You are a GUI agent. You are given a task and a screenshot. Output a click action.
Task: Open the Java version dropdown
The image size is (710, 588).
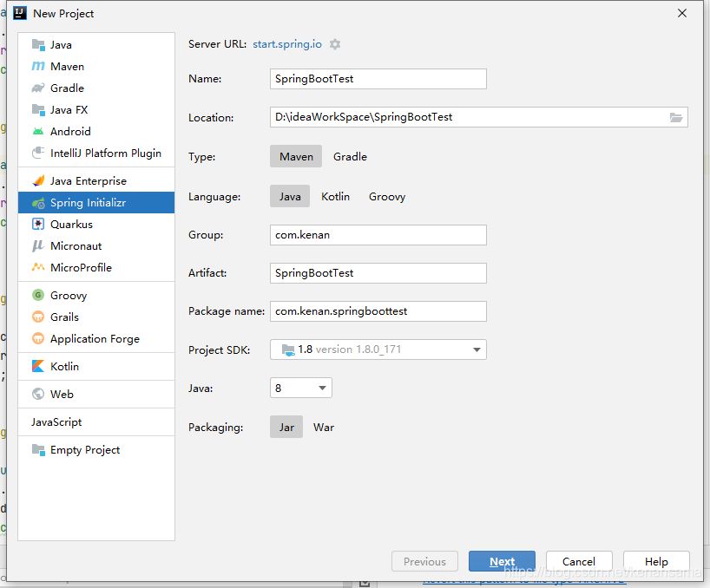tap(301, 388)
